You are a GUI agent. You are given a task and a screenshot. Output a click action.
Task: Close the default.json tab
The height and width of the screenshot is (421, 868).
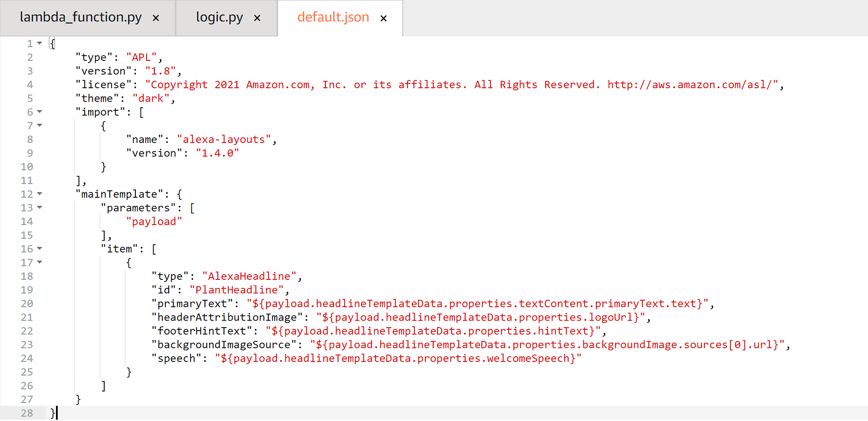tap(384, 18)
